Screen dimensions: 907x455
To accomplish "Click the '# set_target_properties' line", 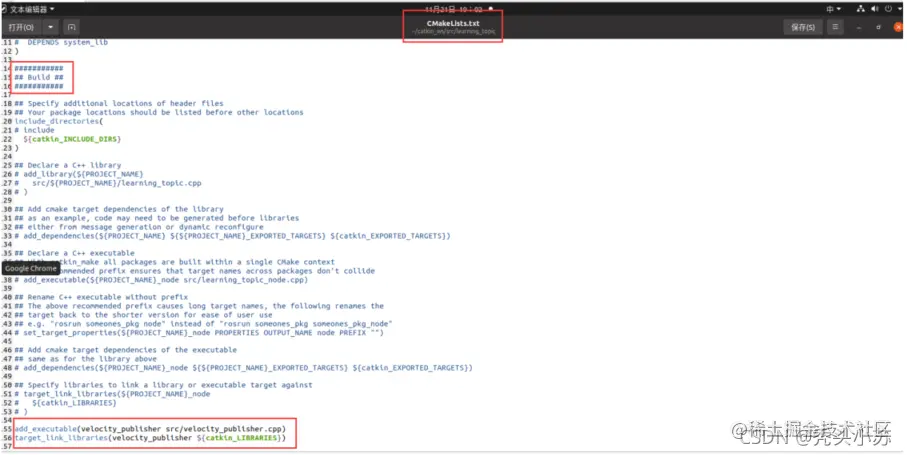I will [198, 332].
